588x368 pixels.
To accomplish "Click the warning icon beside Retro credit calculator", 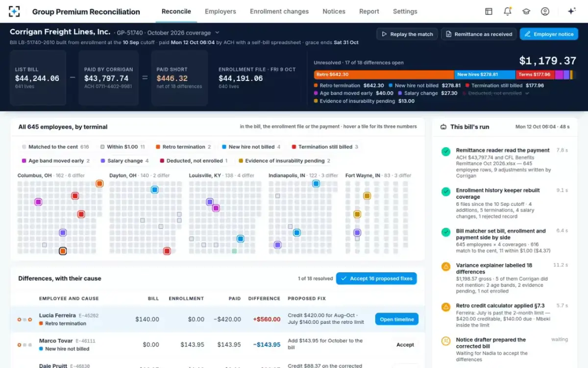I will click(x=446, y=307).
